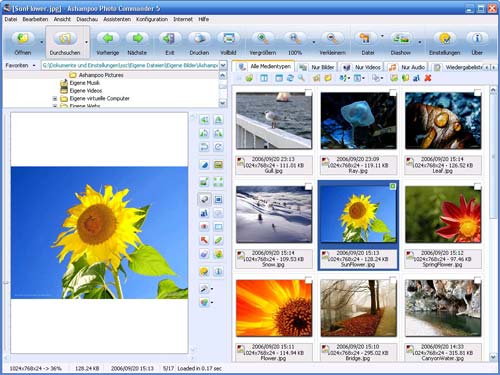Switch to the Nur Bilder tab
Screen dimensions: 500x375
(x=318, y=67)
